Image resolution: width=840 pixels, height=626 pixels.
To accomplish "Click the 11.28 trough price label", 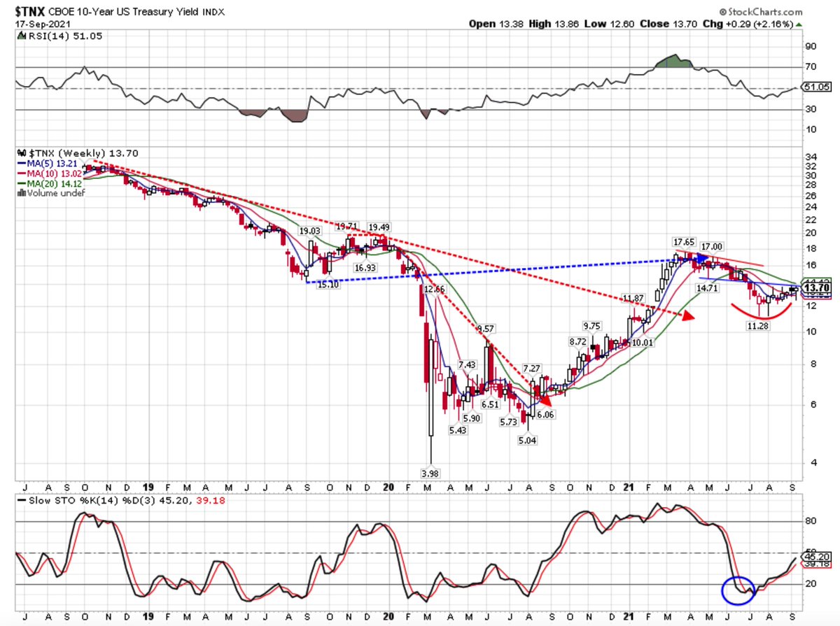I will [758, 326].
